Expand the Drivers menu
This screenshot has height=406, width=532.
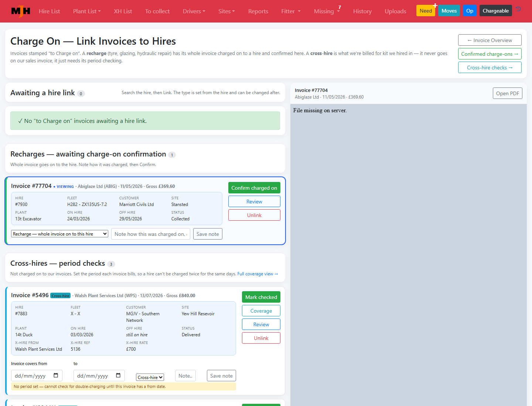[x=194, y=11]
